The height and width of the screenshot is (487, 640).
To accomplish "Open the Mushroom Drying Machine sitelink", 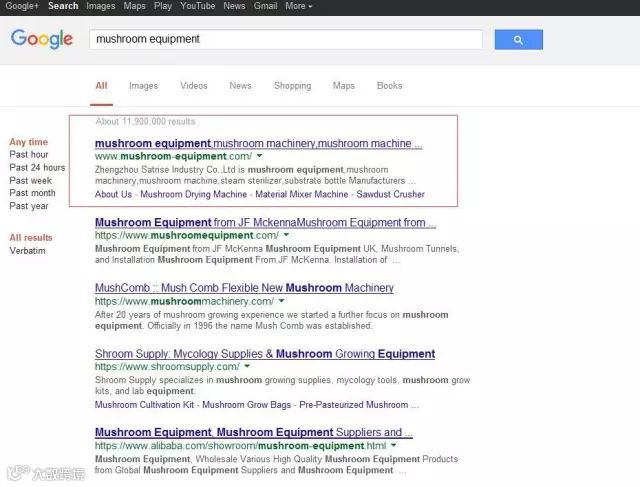I will pos(193,194).
